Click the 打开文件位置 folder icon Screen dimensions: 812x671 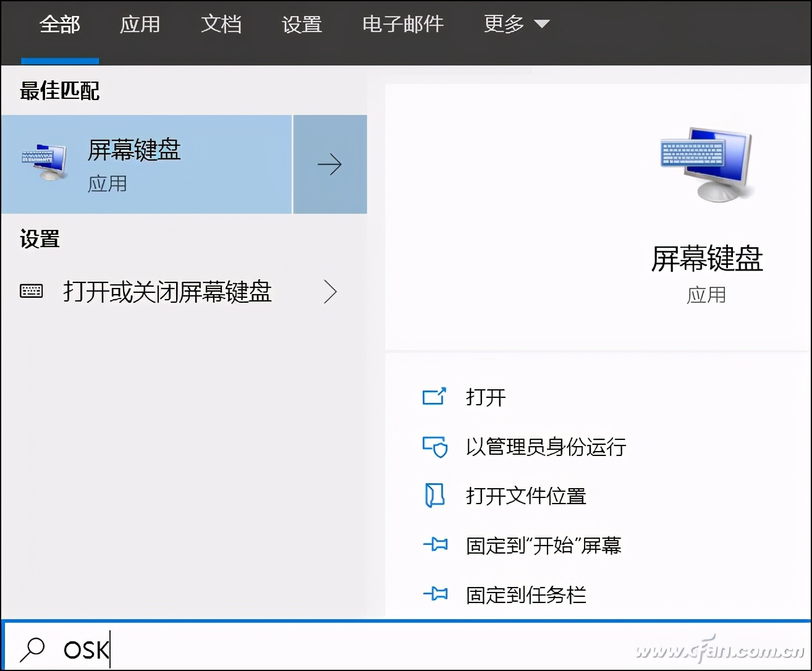434,496
